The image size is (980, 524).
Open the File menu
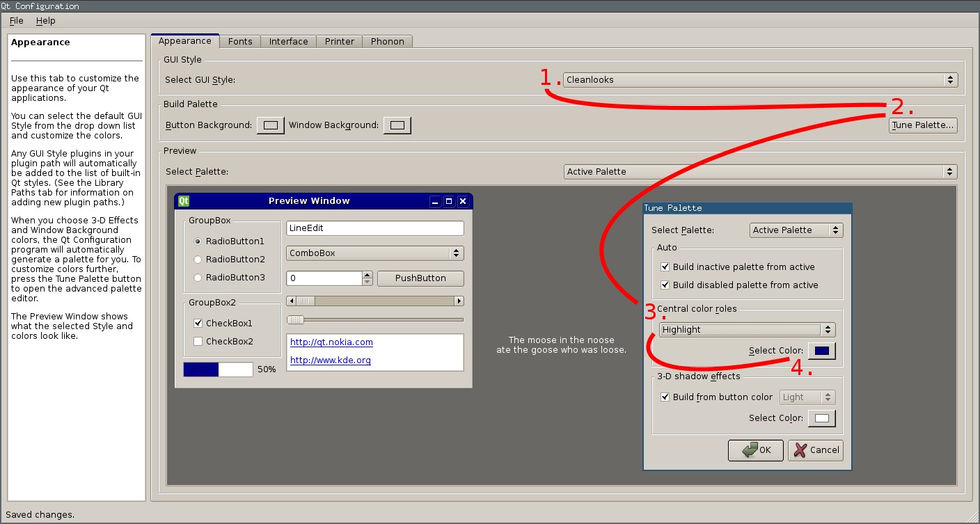tap(17, 21)
